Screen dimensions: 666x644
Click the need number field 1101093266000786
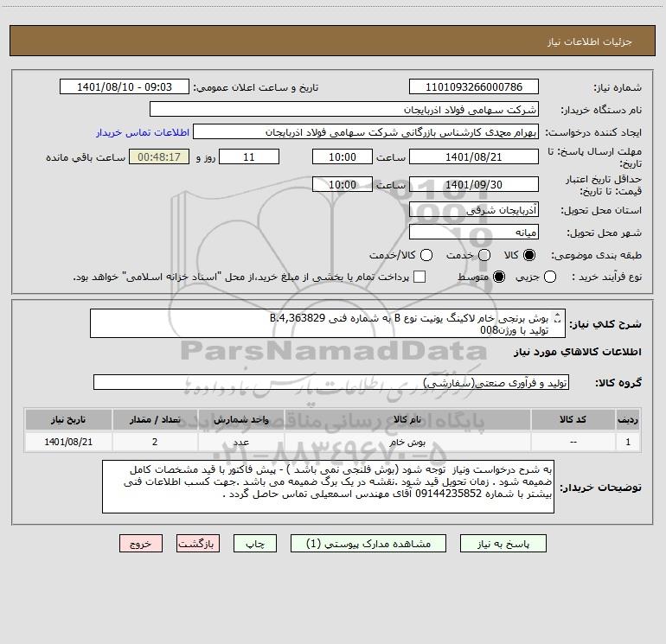click(474, 86)
